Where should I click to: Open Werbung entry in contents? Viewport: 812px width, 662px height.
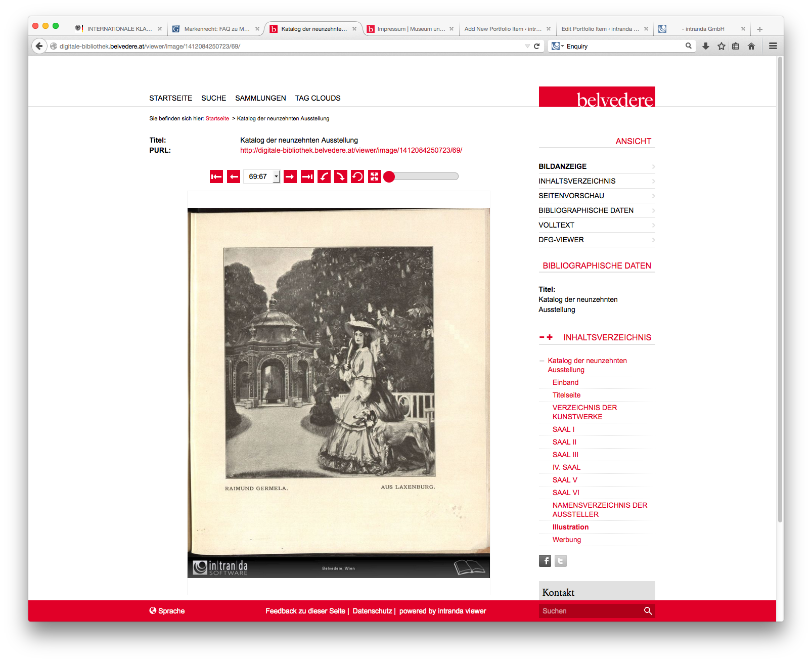(567, 540)
